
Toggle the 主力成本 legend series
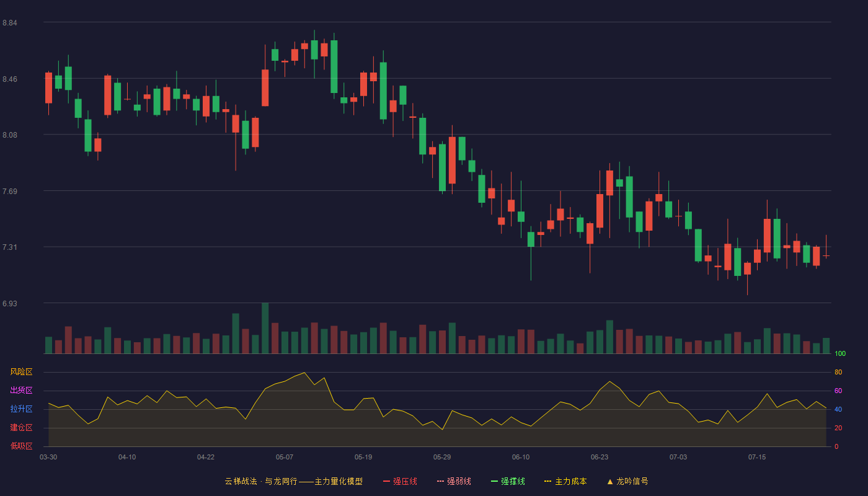pos(565,481)
